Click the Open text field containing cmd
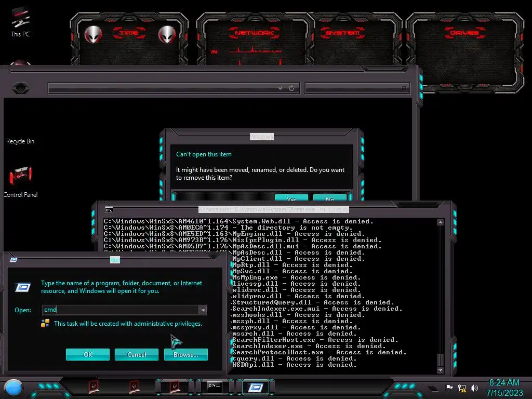This screenshot has height=399, width=532. tap(120, 310)
